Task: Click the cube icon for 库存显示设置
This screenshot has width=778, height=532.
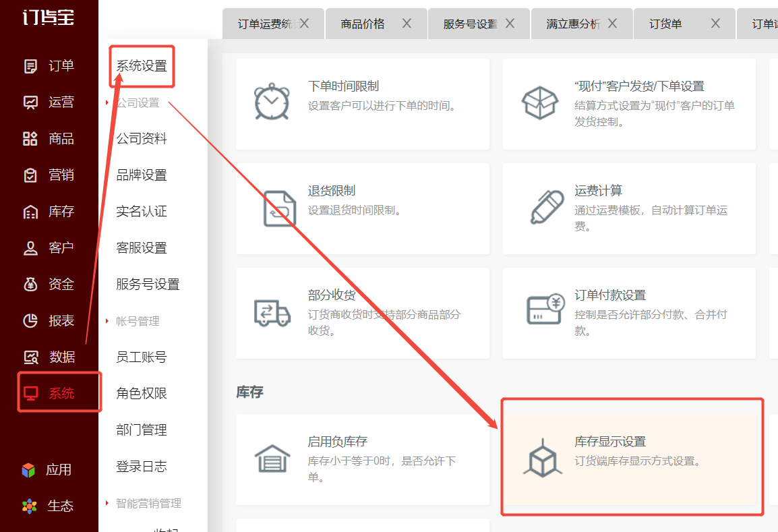Action: click(543, 458)
